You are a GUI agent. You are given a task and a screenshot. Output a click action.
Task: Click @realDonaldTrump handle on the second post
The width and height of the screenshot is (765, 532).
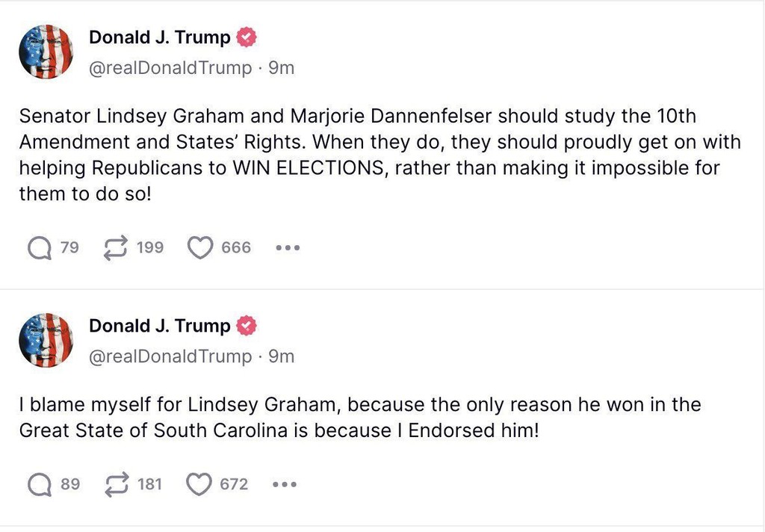pos(170,356)
